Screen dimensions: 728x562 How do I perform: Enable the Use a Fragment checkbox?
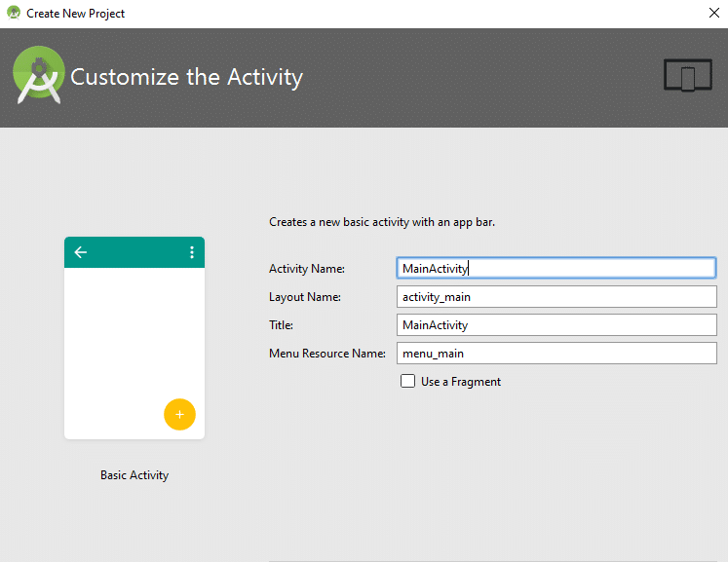pos(407,382)
